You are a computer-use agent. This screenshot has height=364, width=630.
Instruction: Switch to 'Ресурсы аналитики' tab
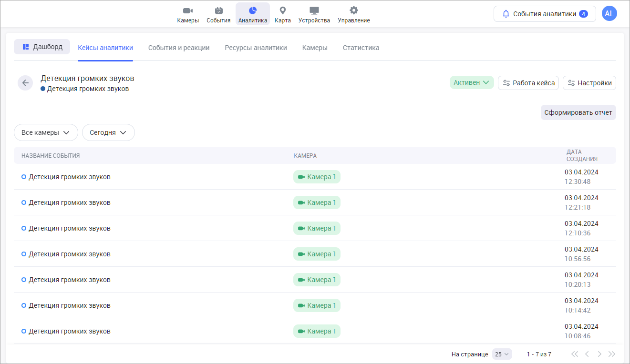click(256, 48)
